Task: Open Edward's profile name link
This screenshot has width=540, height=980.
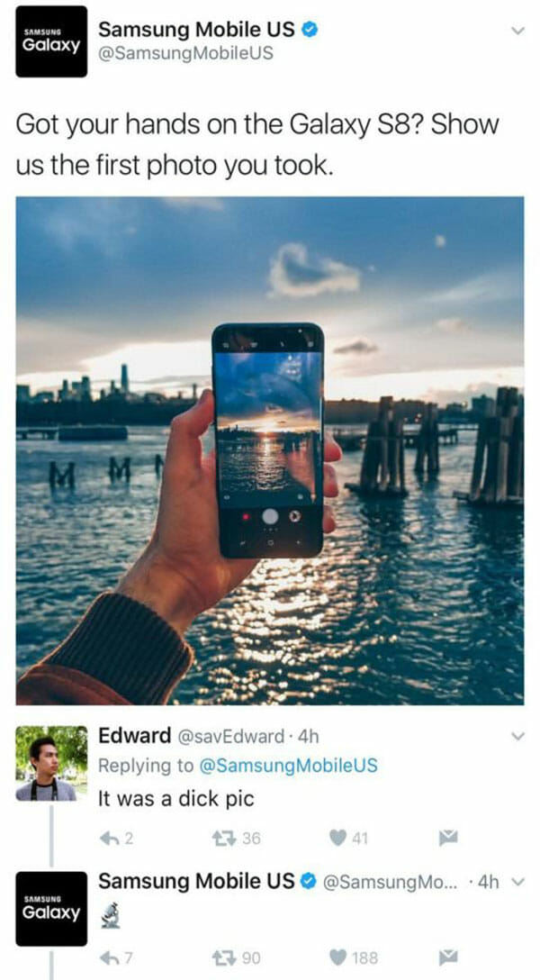Action: click(x=134, y=736)
